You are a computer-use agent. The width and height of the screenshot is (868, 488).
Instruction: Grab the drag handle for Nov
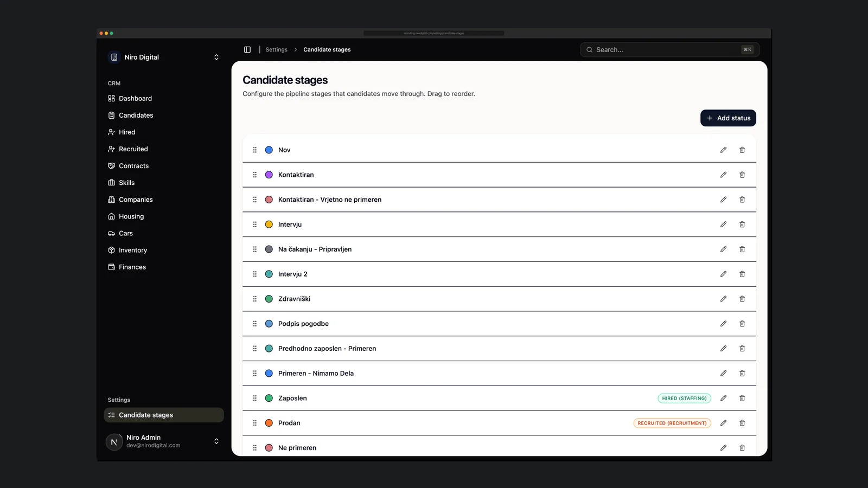tap(255, 150)
